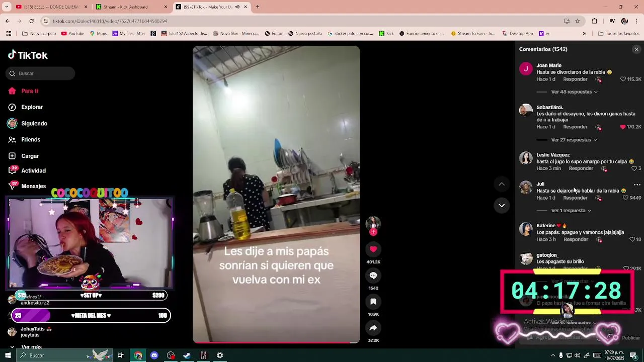Open the Mensajes inbox
The image size is (644, 362).
click(27, 186)
